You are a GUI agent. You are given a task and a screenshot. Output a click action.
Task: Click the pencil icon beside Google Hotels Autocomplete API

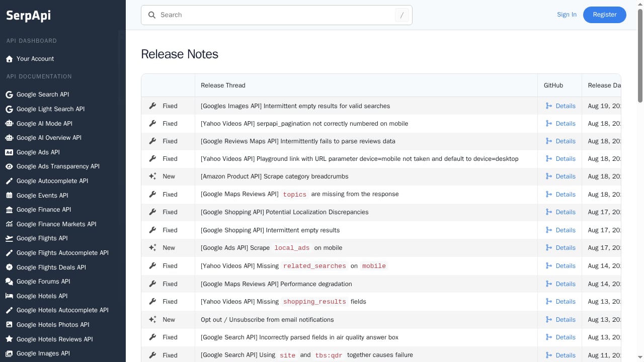click(x=9, y=310)
